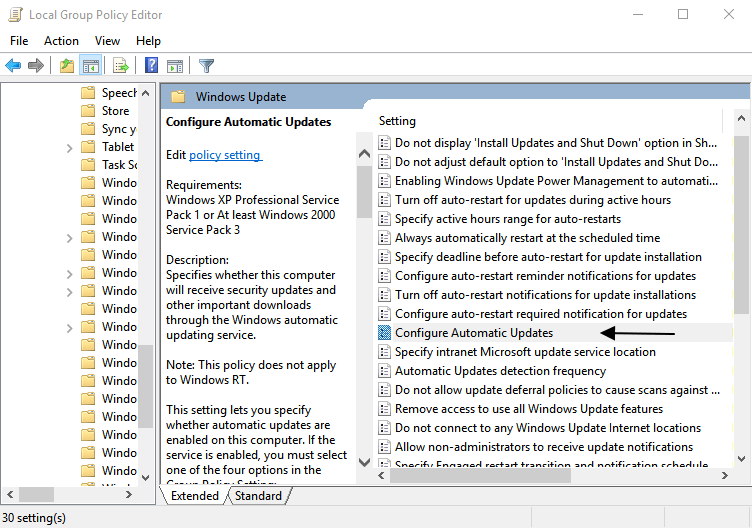The image size is (752, 528).
Task: Click the Back arrow in the toolbar
Action: [13, 66]
